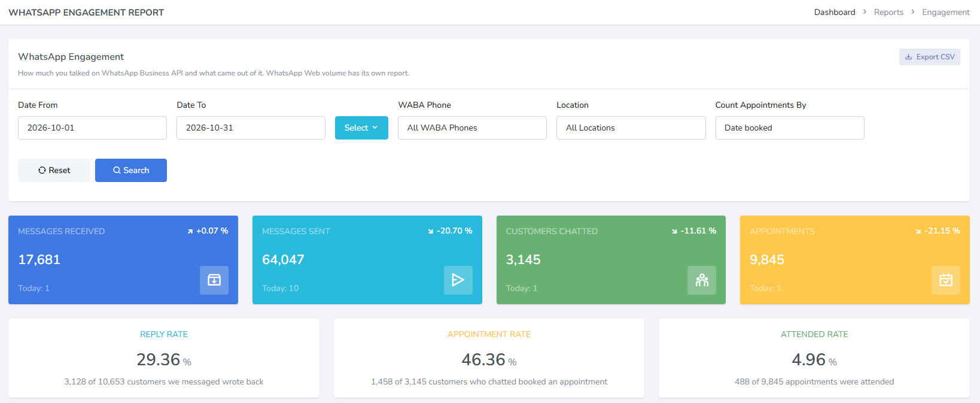This screenshot has width=980, height=403.
Task: Click the Engagement breadcrumb item
Action: pyautogui.click(x=946, y=12)
